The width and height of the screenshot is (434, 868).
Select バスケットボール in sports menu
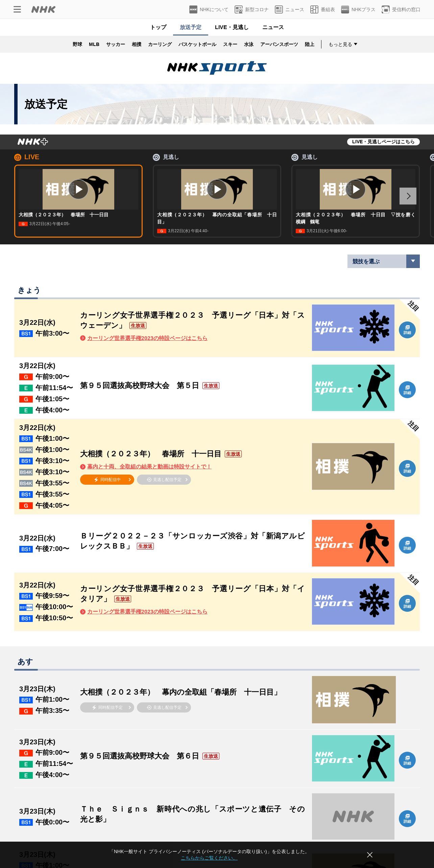coord(197,44)
